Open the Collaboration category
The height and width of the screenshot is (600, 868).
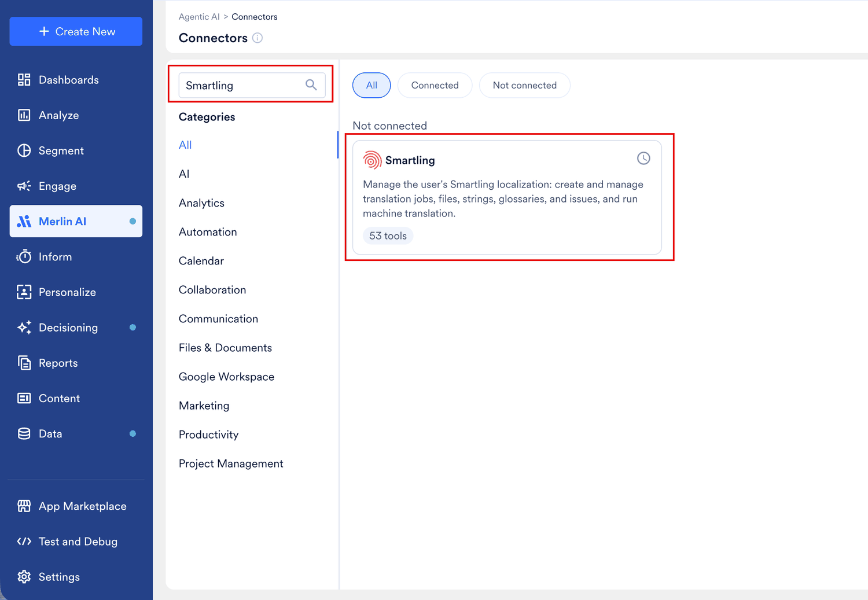[x=212, y=290]
